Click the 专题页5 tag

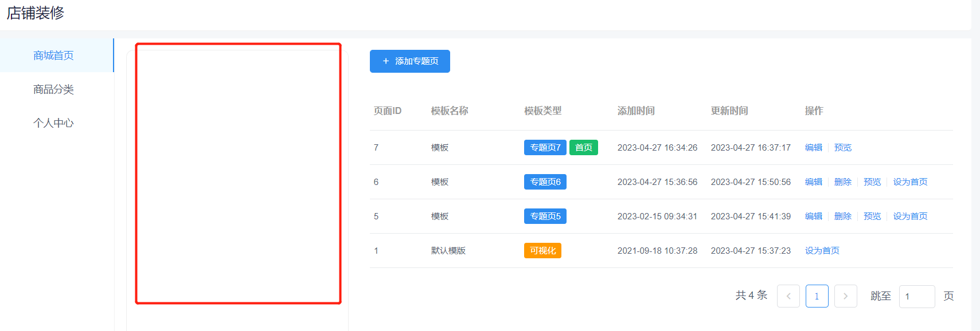545,216
